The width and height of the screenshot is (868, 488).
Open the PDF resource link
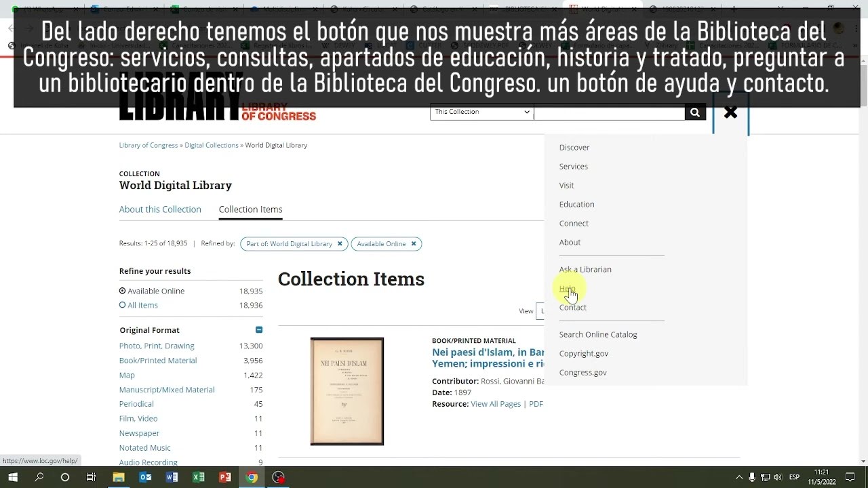pyautogui.click(x=536, y=404)
